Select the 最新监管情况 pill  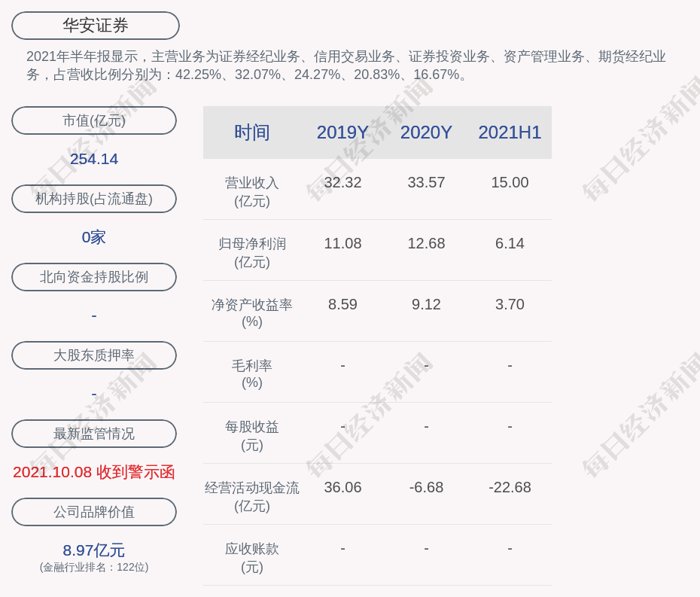tap(94, 434)
